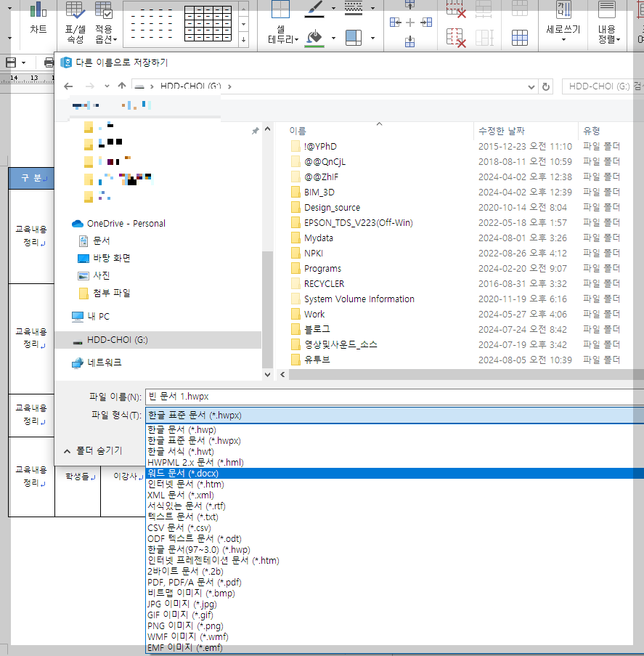Open the 셀 테두리 cell border menu
This screenshot has width=644, height=656.
tap(282, 23)
